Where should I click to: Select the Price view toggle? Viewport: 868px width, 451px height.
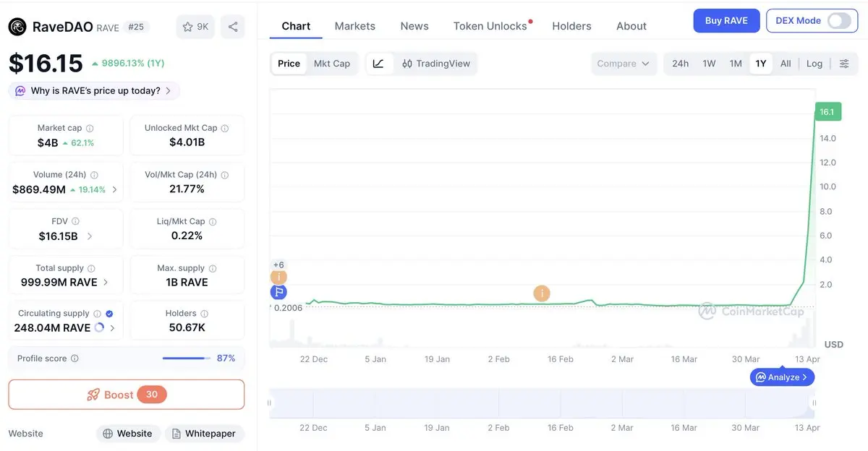coord(289,64)
